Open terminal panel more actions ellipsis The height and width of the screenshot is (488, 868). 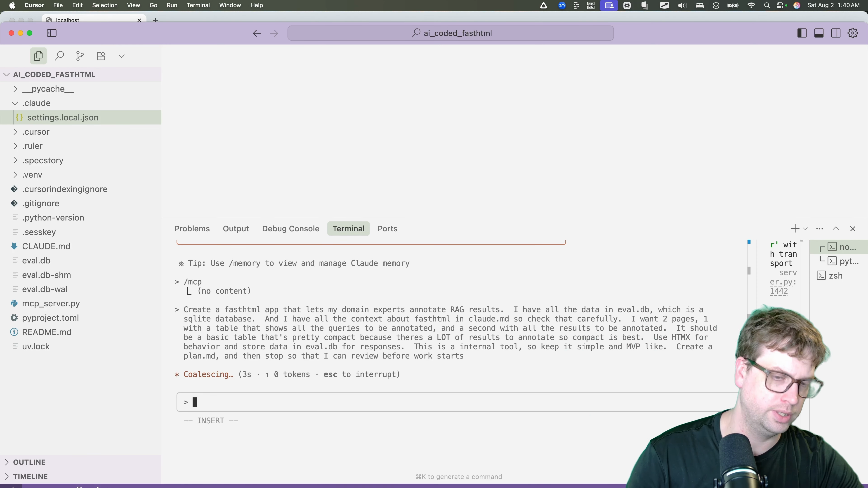click(x=819, y=229)
